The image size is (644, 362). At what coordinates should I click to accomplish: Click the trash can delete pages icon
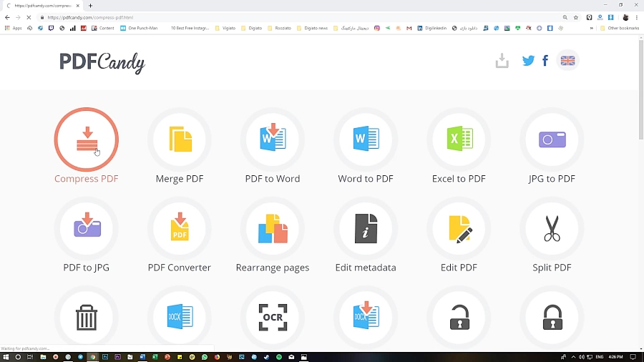pyautogui.click(x=87, y=317)
